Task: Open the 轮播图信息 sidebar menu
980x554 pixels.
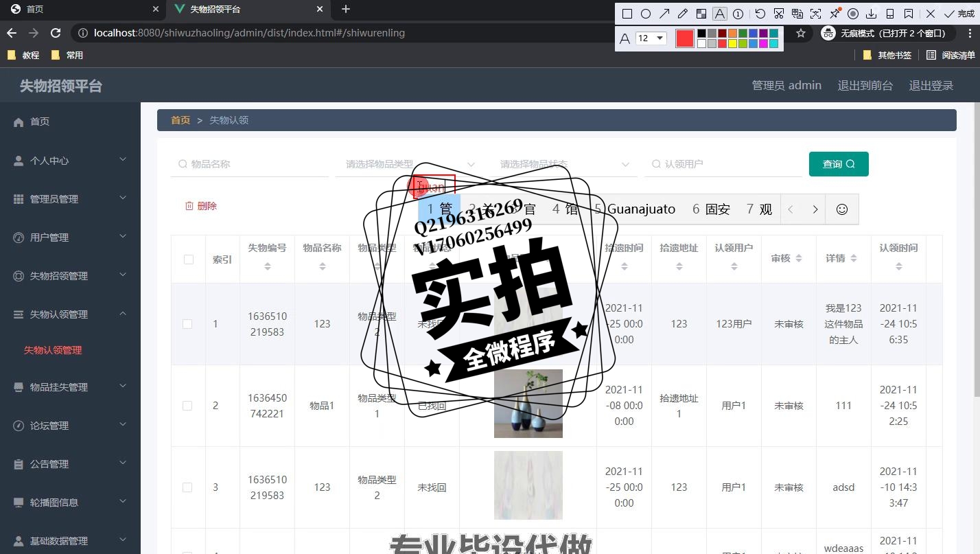Action: (x=70, y=502)
